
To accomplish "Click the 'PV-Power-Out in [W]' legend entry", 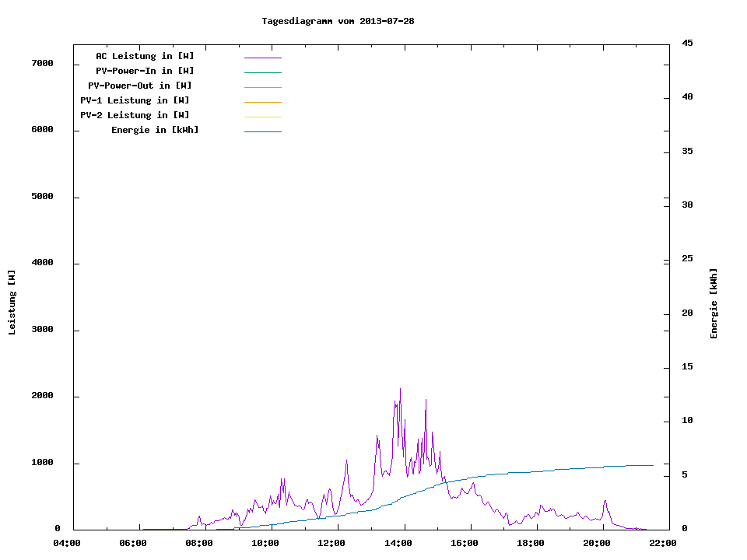I will coord(140,86).
